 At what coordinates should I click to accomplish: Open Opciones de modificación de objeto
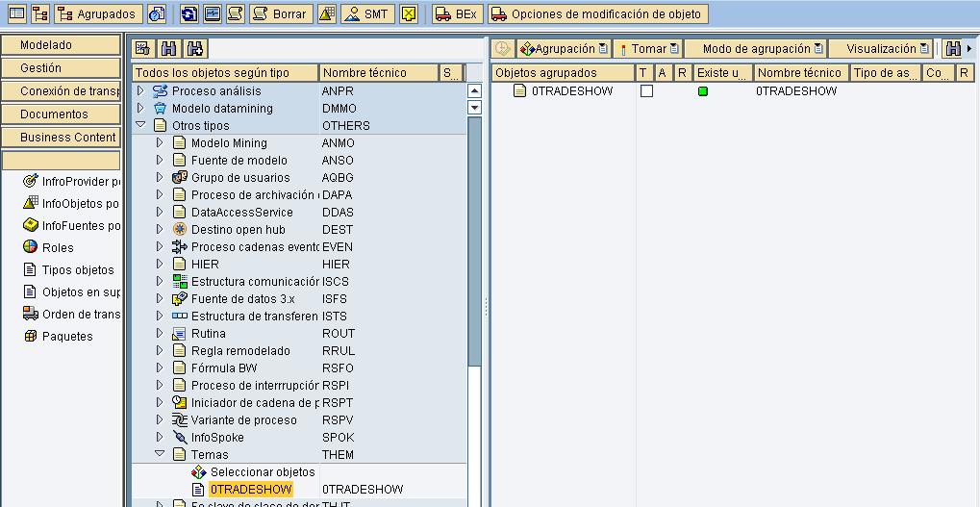click(598, 14)
